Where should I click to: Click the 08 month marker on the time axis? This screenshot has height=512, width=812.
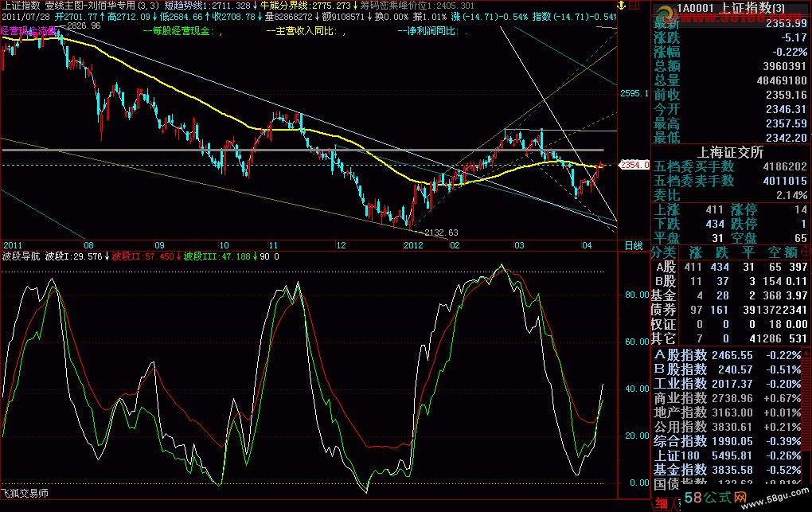88,245
